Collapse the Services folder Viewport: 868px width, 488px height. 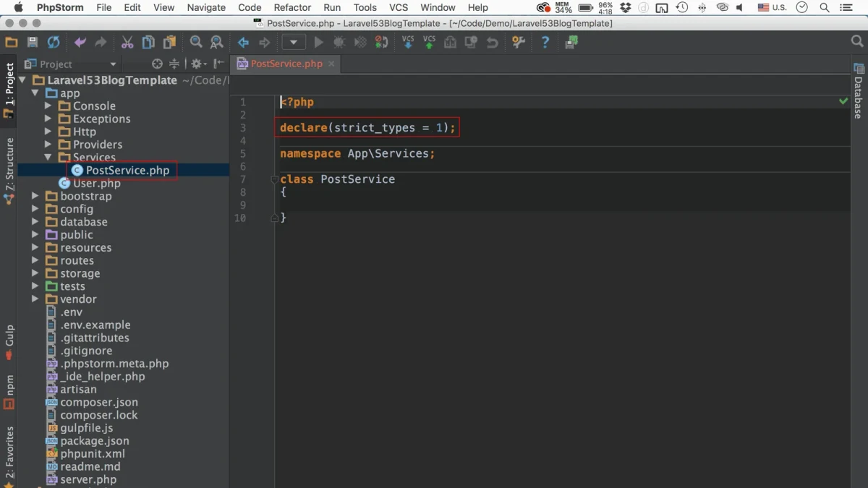point(48,158)
